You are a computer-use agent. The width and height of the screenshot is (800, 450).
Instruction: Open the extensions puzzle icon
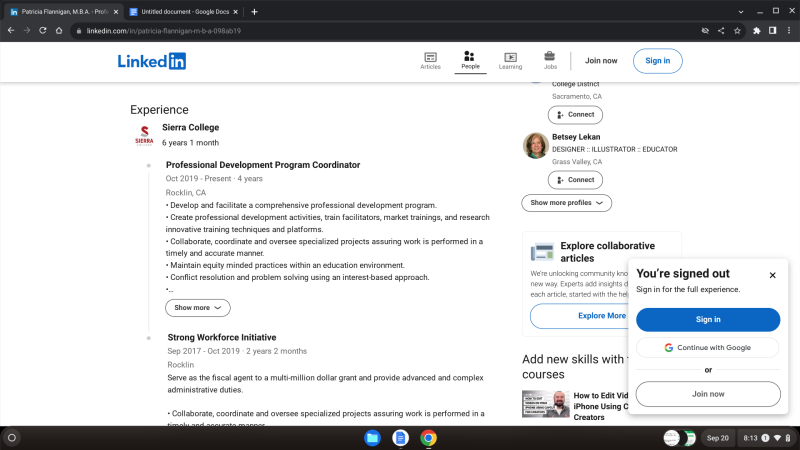pyautogui.click(x=757, y=31)
